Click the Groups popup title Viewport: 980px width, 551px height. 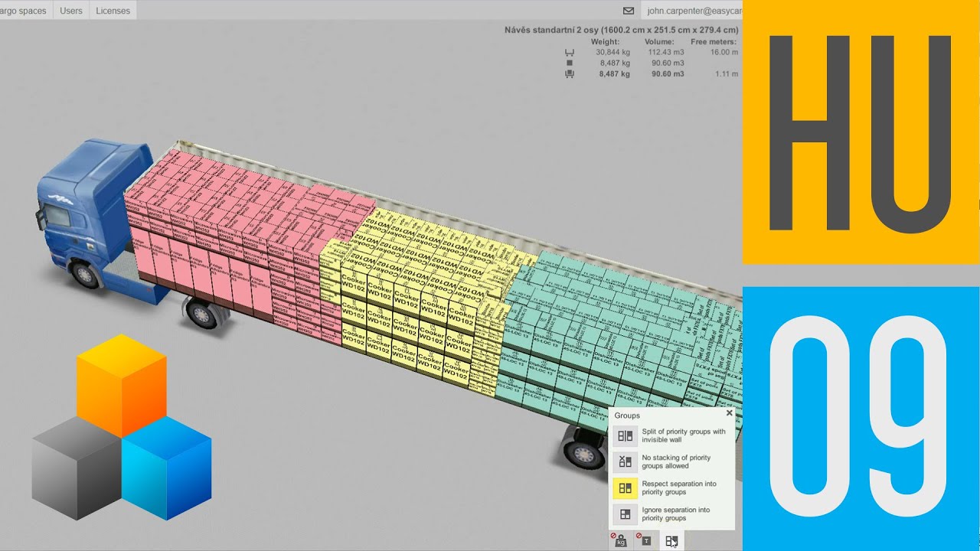click(x=627, y=416)
